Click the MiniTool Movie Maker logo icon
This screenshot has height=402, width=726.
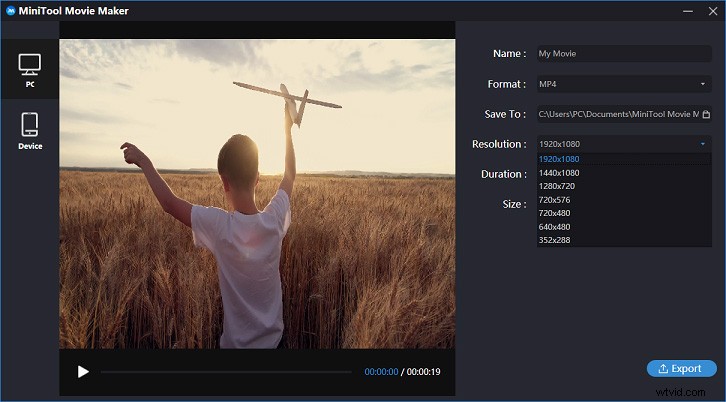point(11,11)
